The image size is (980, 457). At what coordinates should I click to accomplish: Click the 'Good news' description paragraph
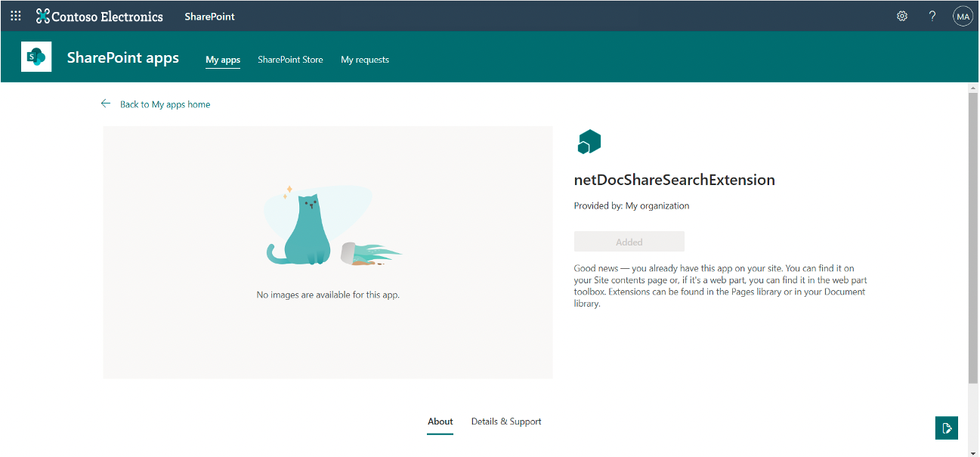pyautogui.click(x=720, y=286)
